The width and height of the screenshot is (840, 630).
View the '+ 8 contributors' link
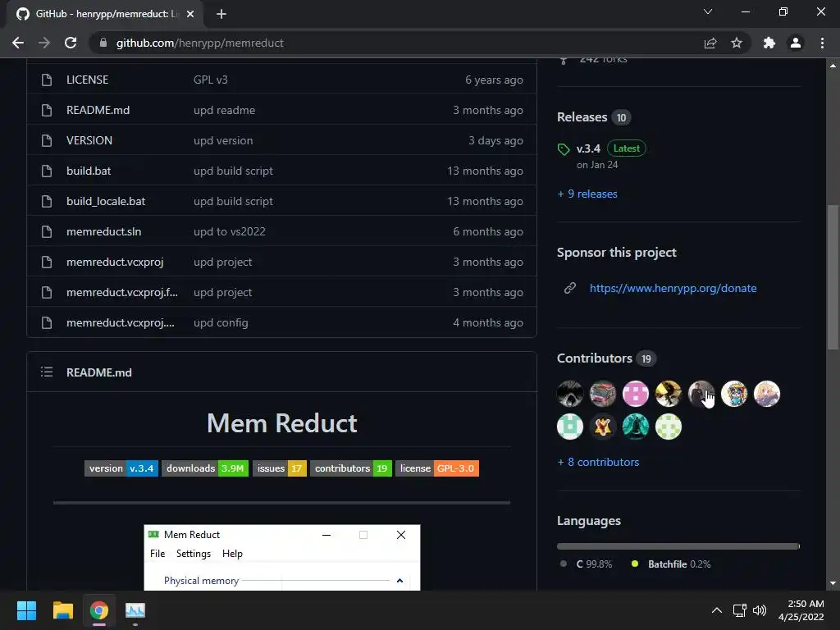[x=598, y=462]
